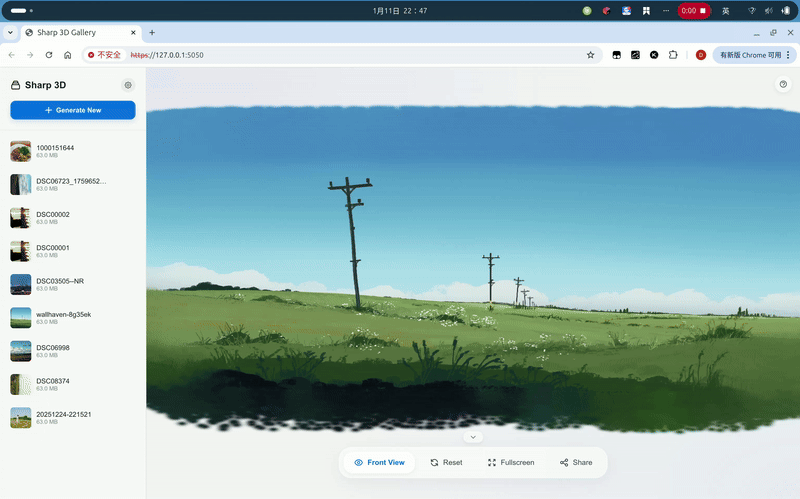Open the help icon in the viewer corner
Screen dimensions: 800x499
point(783,84)
